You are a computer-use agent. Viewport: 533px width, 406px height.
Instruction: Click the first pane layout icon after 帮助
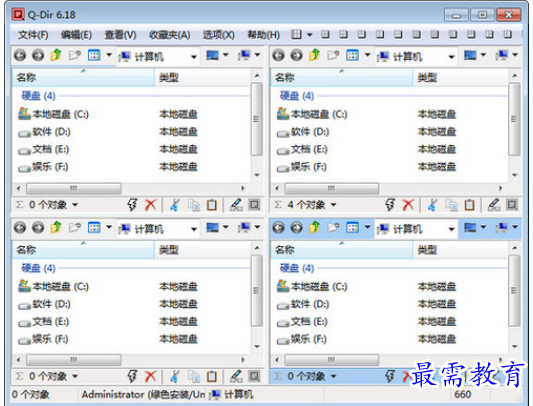pyautogui.click(x=296, y=34)
